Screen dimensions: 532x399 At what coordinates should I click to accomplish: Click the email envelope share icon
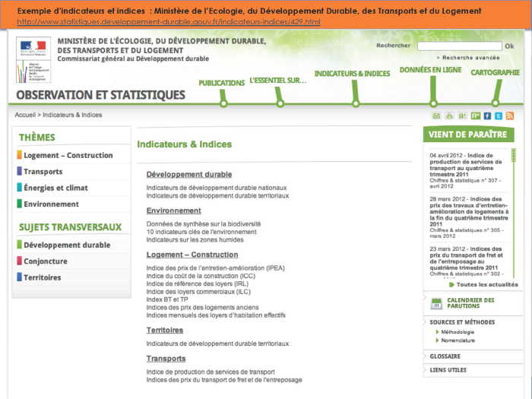coord(436,116)
